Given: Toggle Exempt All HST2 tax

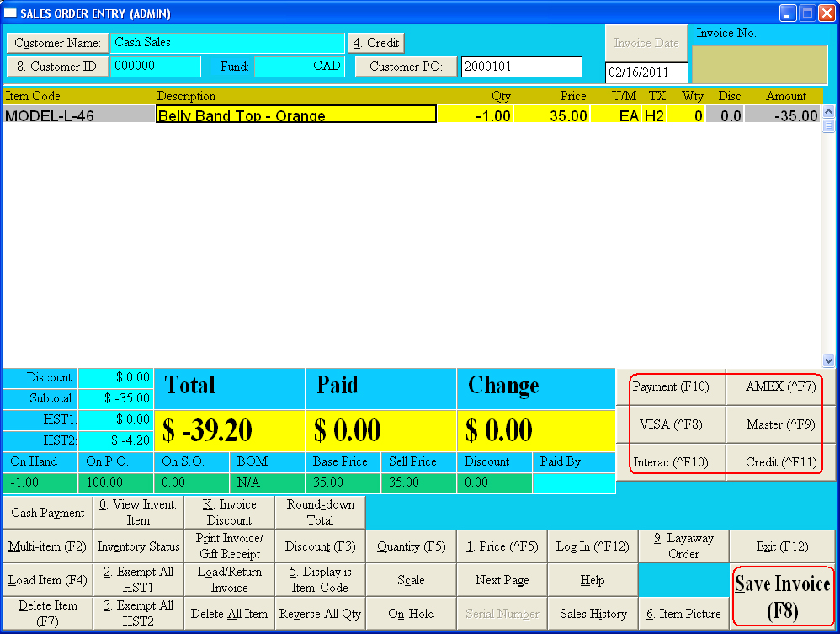Looking at the screenshot, I should point(138,614).
